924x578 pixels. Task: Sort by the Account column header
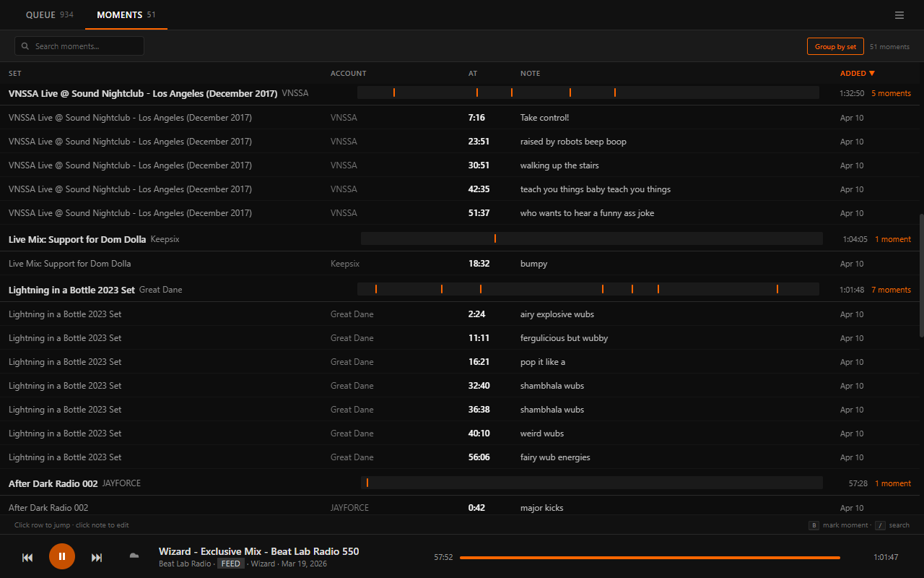[x=349, y=73]
